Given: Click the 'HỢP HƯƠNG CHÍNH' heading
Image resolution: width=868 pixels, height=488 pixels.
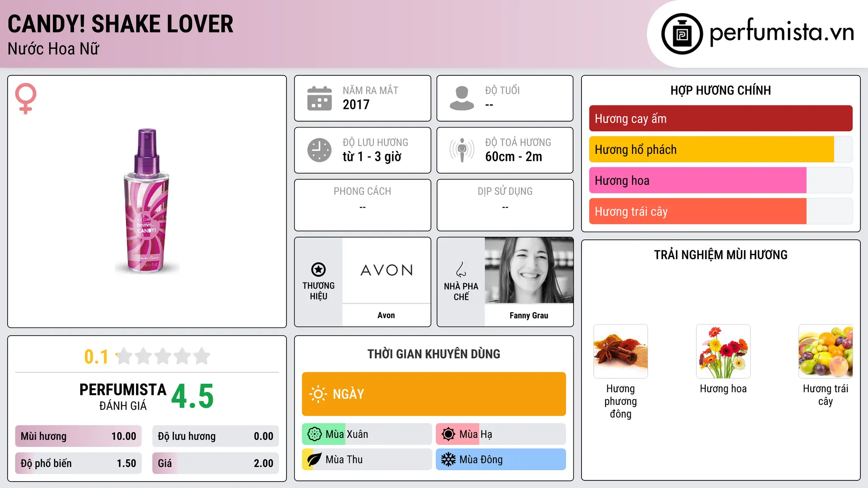Looking at the screenshot, I should point(721,90).
